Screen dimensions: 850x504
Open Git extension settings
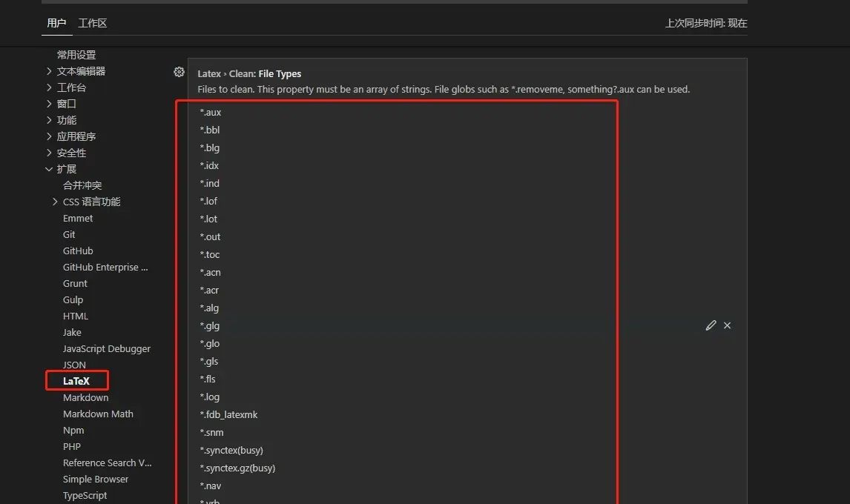click(68, 234)
